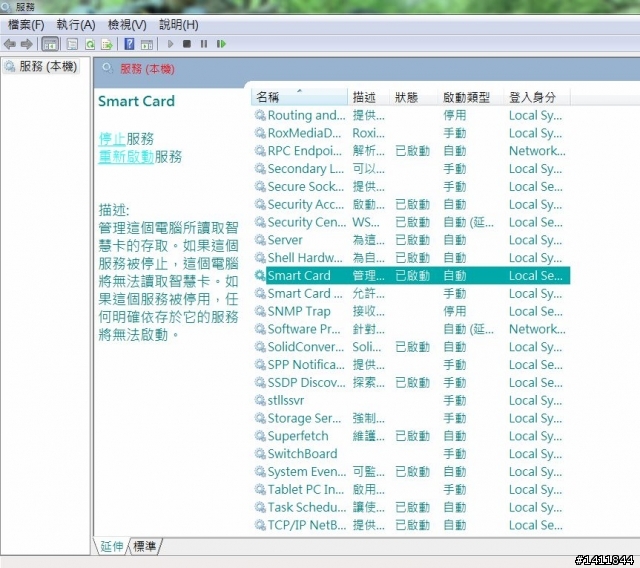The width and height of the screenshot is (640, 568).
Task: Click 已啟動 status of Superfetch row
Action: click(x=413, y=436)
